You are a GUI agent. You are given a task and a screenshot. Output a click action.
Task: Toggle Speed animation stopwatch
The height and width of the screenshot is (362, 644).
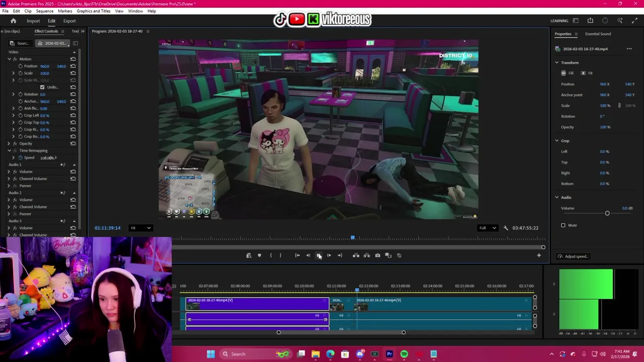[21, 157]
